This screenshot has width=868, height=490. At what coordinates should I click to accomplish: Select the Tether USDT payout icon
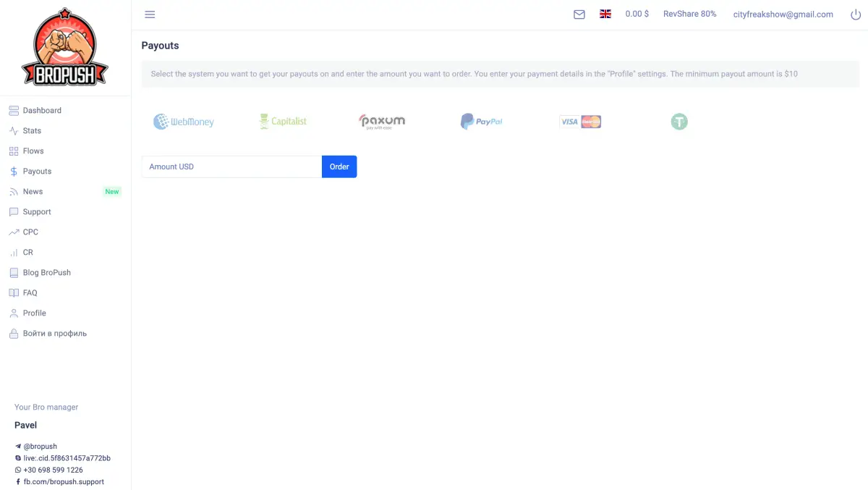(678, 122)
